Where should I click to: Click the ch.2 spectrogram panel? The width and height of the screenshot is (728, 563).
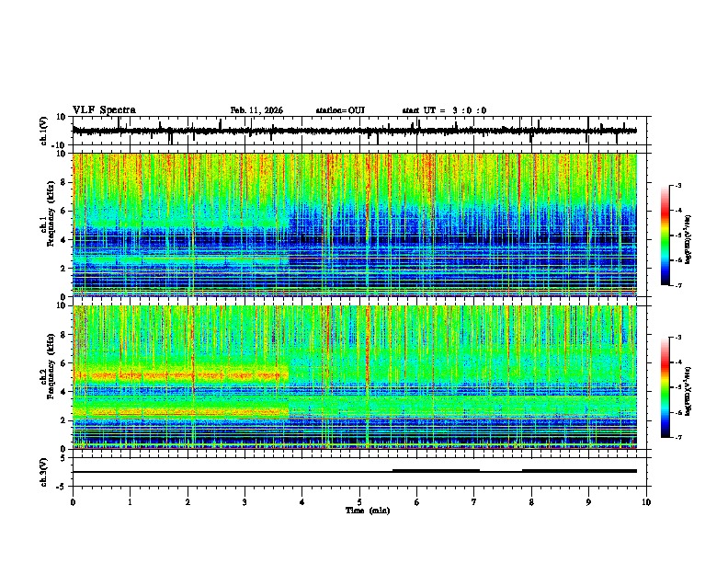pyautogui.click(x=355, y=377)
